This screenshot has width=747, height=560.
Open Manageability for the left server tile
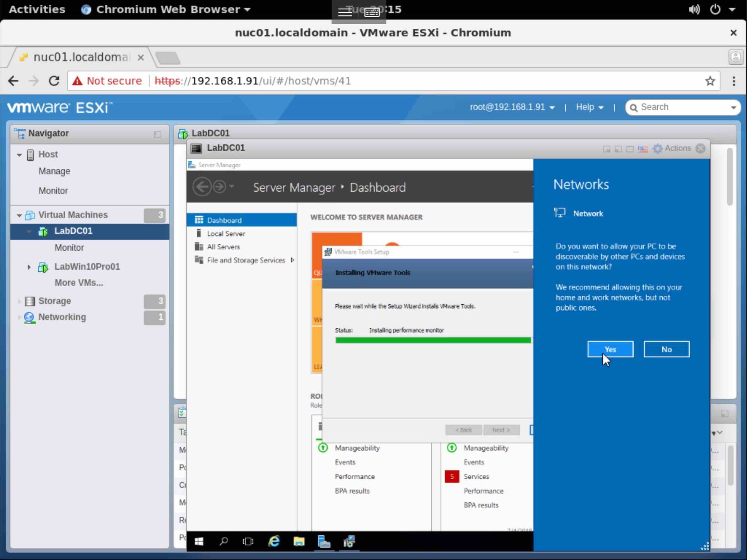click(357, 448)
